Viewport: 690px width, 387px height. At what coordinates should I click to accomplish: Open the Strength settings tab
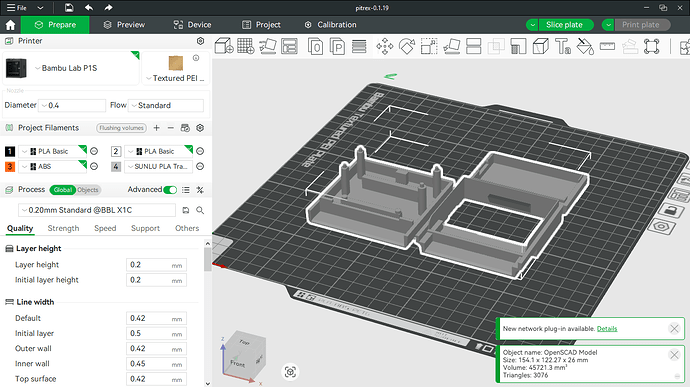(63, 228)
